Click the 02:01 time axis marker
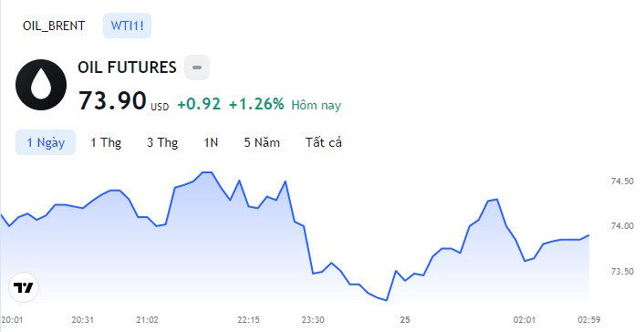The image size is (644, 332). click(x=525, y=319)
